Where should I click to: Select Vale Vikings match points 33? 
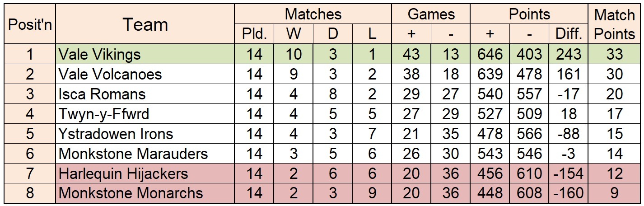(614, 54)
